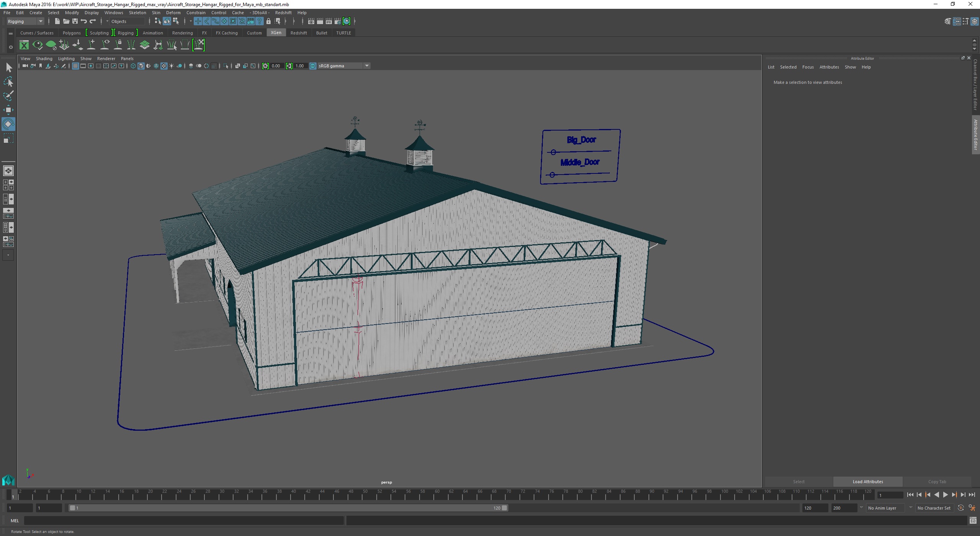
Task: Click Load Attributes button
Action: pos(867,481)
